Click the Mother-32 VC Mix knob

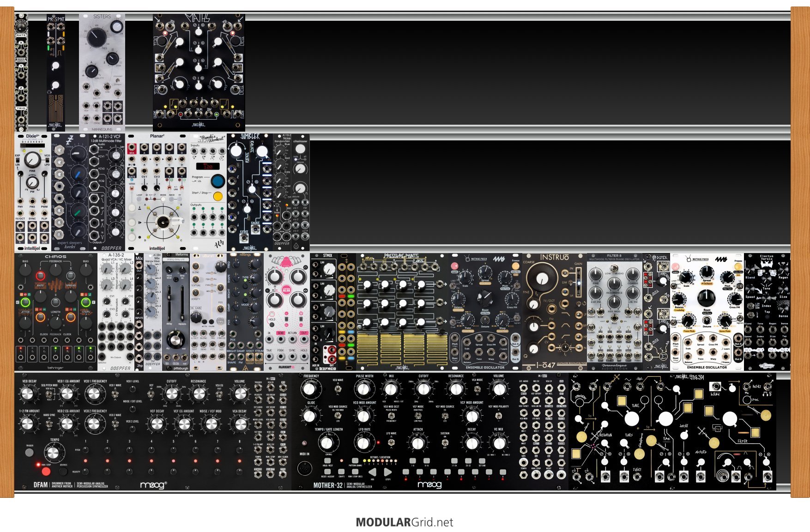(499, 442)
